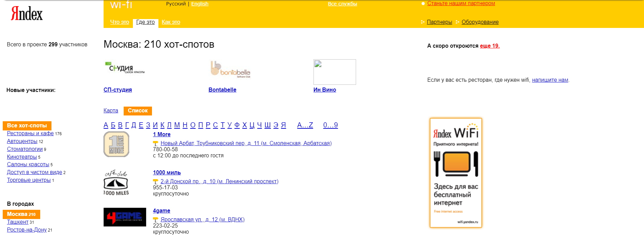Image resolution: width=644 pixels, height=235 pixels.
Task: Filter by Стоматологии category
Action: [25, 149]
